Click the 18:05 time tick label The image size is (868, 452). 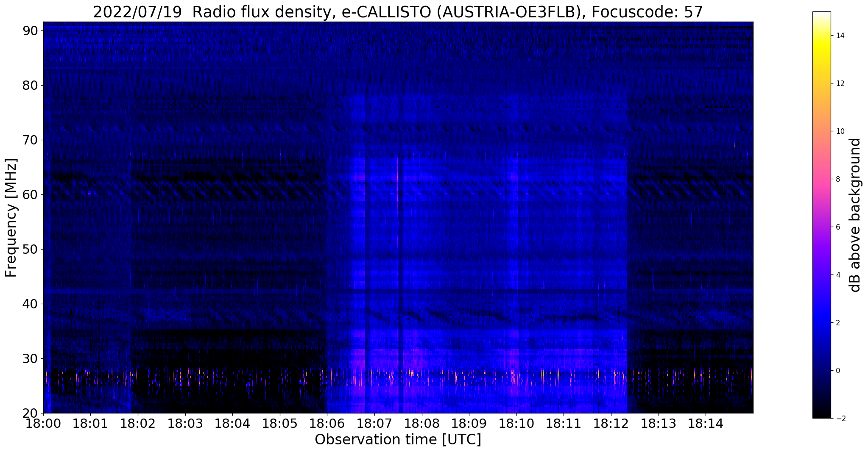280,423
